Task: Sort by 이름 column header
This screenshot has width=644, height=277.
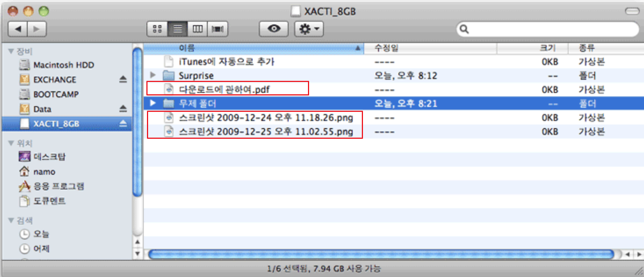Action: click(254, 49)
